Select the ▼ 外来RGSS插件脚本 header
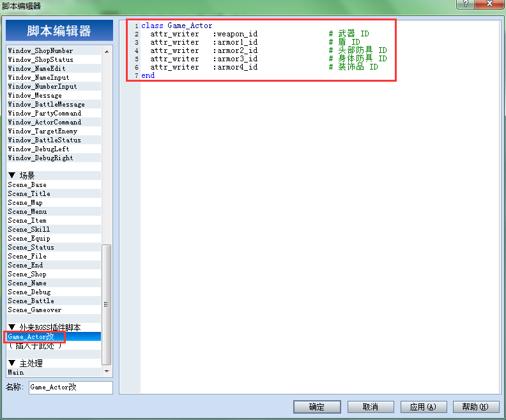Image resolution: width=506 pixels, height=420 pixels. pos(54,327)
